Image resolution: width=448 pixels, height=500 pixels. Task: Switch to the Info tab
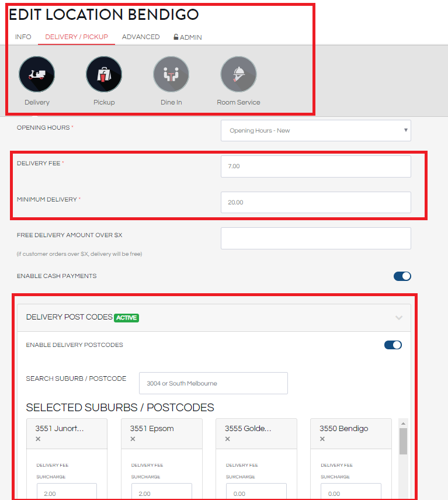23,37
